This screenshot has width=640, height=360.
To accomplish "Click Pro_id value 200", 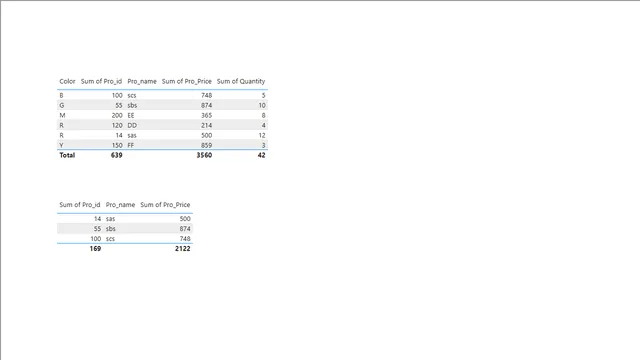I will coord(117,115).
